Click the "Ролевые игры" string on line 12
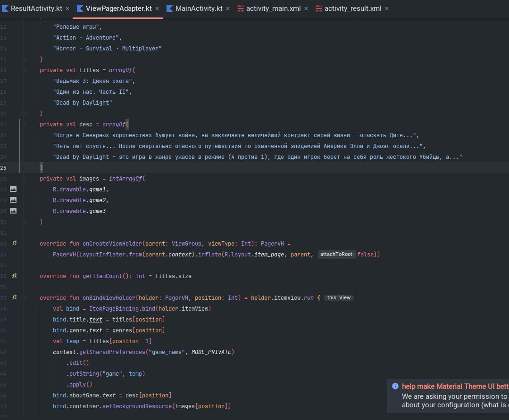 tap(76, 27)
